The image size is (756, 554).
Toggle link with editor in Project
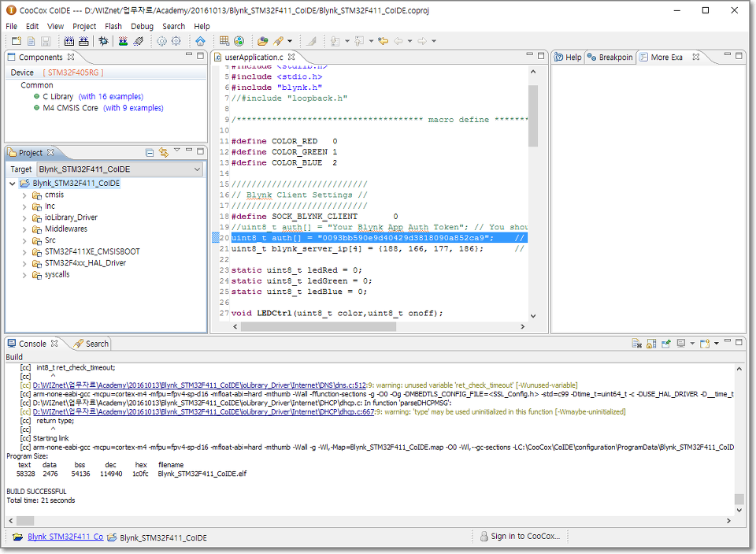[x=164, y=153]
